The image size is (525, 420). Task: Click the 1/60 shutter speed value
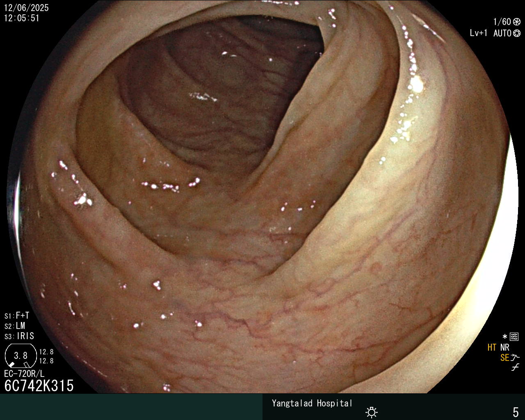pyautogui.click(x=502, y=22)
